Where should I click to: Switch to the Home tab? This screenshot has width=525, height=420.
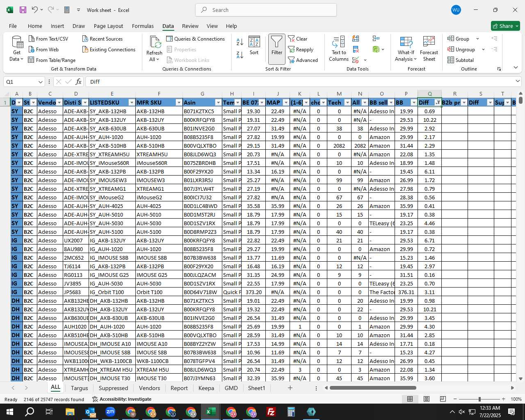[35, 26]
